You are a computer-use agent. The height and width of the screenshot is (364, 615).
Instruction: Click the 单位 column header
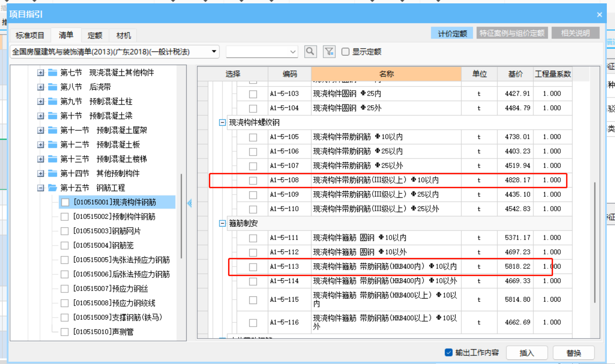480,74
